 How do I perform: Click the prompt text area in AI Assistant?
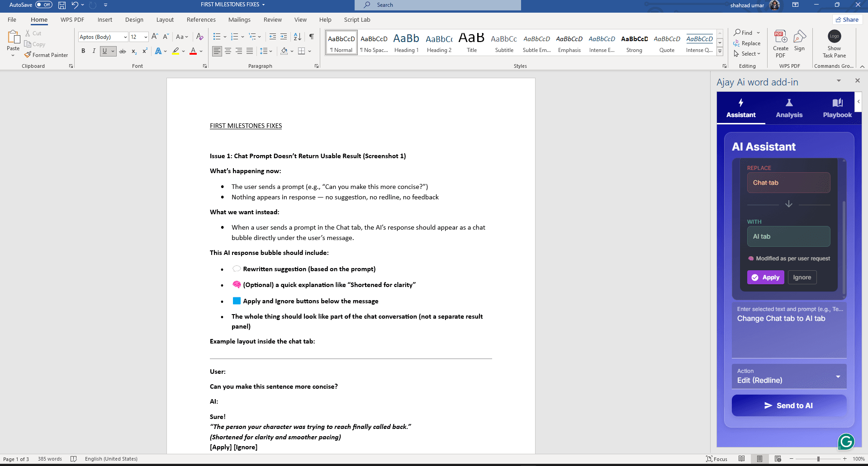789,330
